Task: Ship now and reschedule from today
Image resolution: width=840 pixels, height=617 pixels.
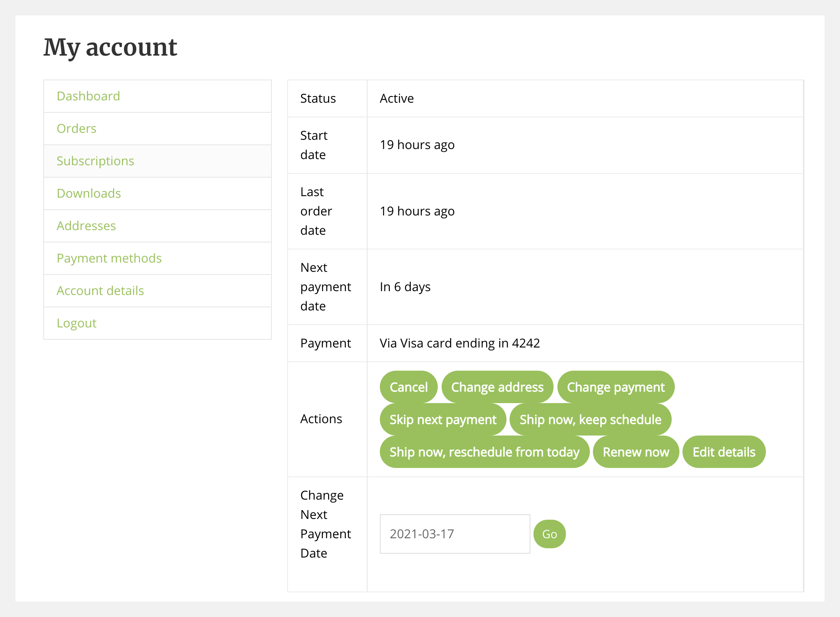Action: point(484,452)
